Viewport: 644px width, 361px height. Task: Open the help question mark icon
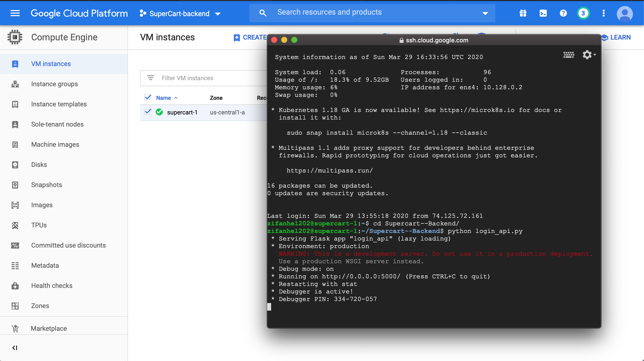tap(563, 13)
